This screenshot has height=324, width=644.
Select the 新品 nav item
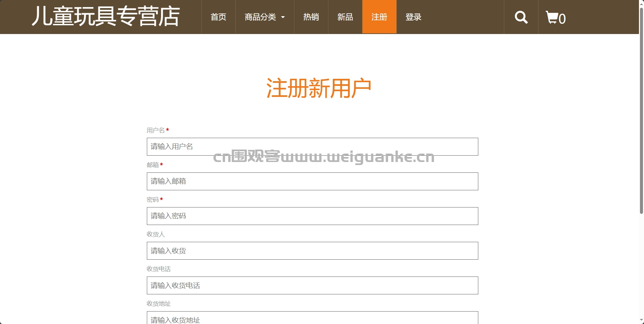point(345,17)
